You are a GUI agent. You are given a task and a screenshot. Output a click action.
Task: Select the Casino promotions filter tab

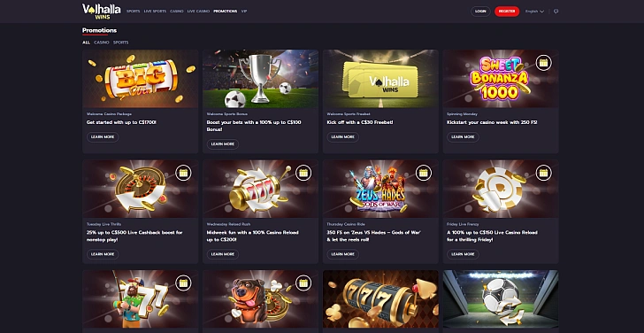(102, 43)
